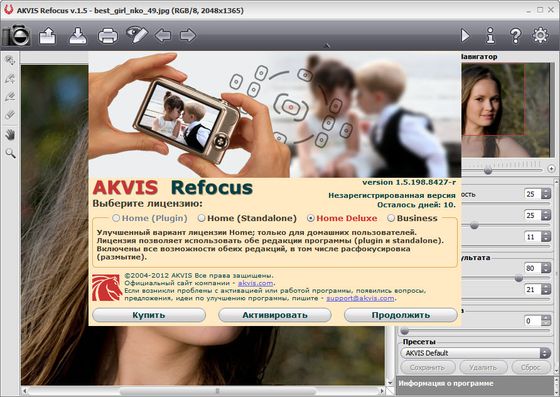This screenshot has height=397, width=560.
Task: Click the Выберите лицензию: heading
Action: pyautogui.click(x=148, y=204)
